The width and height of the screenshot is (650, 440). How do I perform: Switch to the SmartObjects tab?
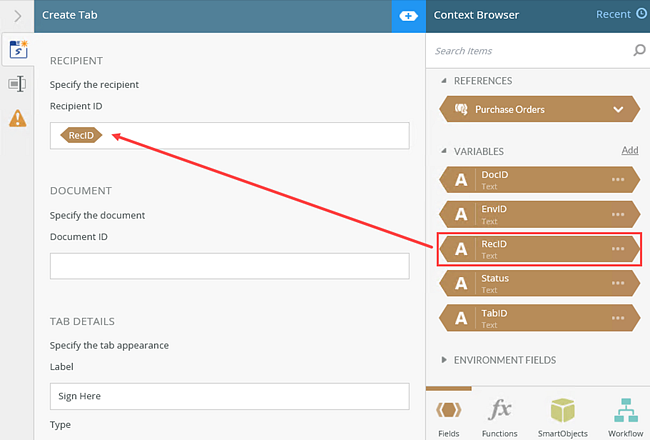pos(562,416)
